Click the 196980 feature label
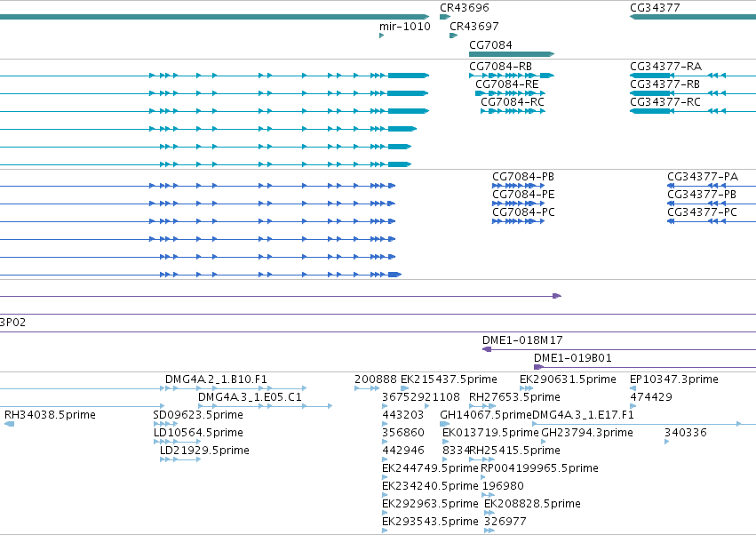Viewport: 756px width, 535px height. coord(503,486)
